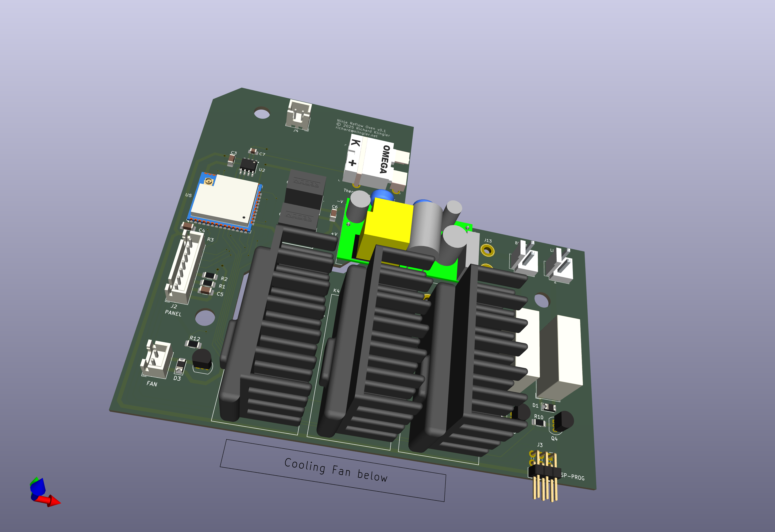
Task: Click the 'D3' reference label
Action: pyautogui.click(x=177, y=378)
